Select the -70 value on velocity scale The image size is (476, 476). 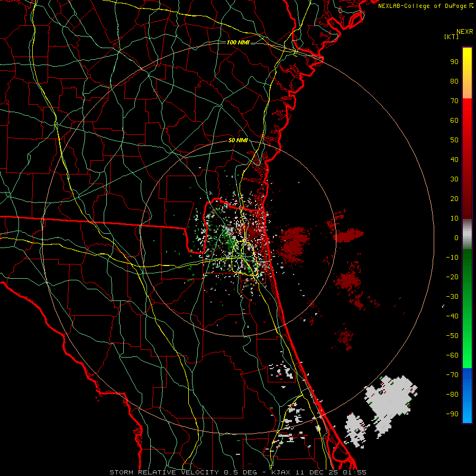tap(452, 375)
